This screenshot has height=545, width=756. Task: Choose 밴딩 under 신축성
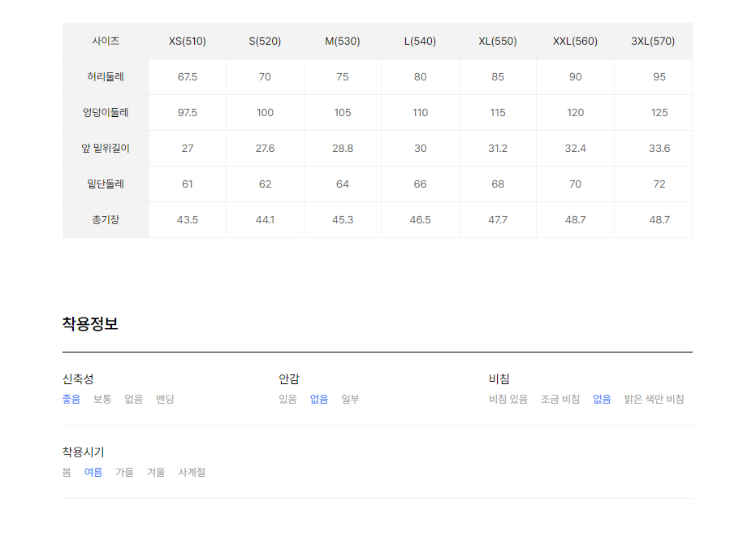(x=165, y=400)
